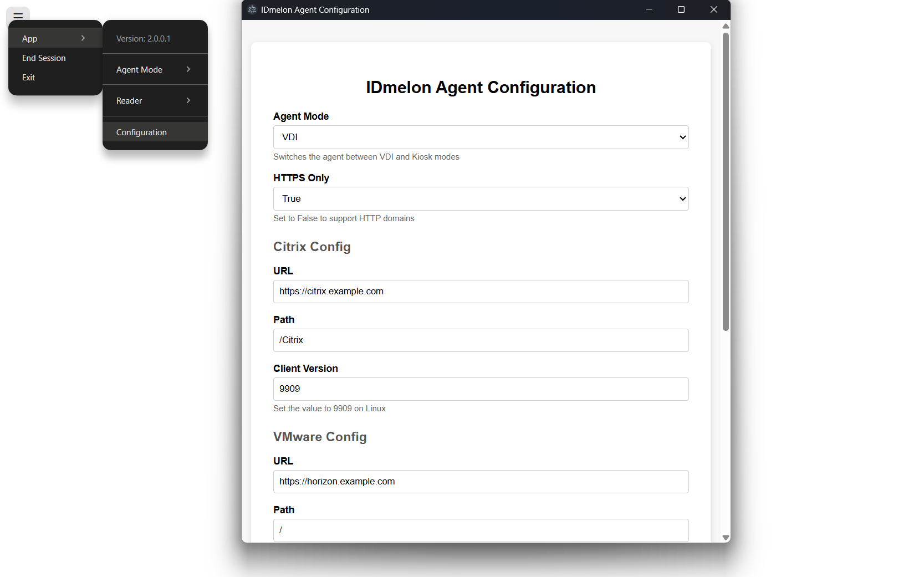Click the chevron next to App
The image size is (924, 577).
[83, 38]
